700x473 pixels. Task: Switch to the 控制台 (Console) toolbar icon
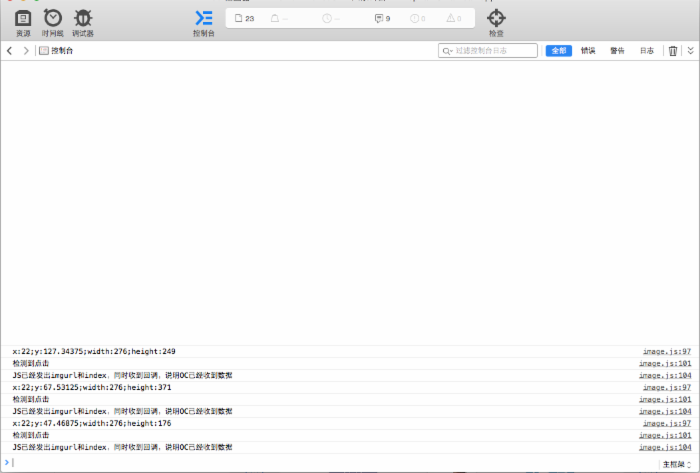[203, 22]
